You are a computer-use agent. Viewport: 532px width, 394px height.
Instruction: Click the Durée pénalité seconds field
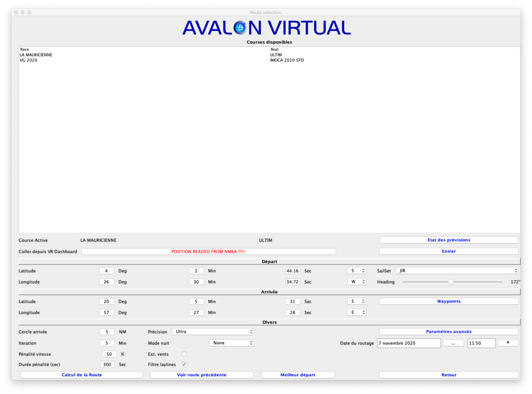(x=107, y=364)
